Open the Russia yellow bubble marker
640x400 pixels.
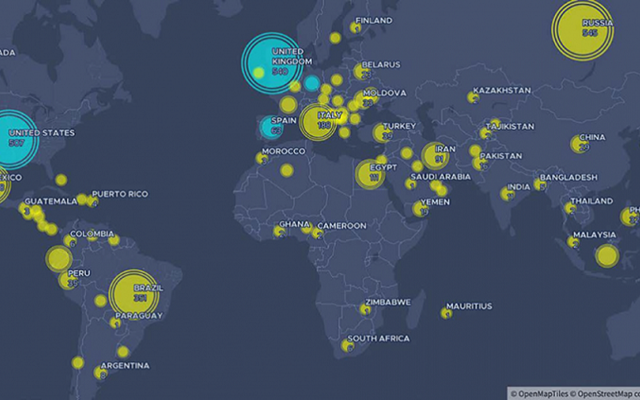[x=582, y=28]
